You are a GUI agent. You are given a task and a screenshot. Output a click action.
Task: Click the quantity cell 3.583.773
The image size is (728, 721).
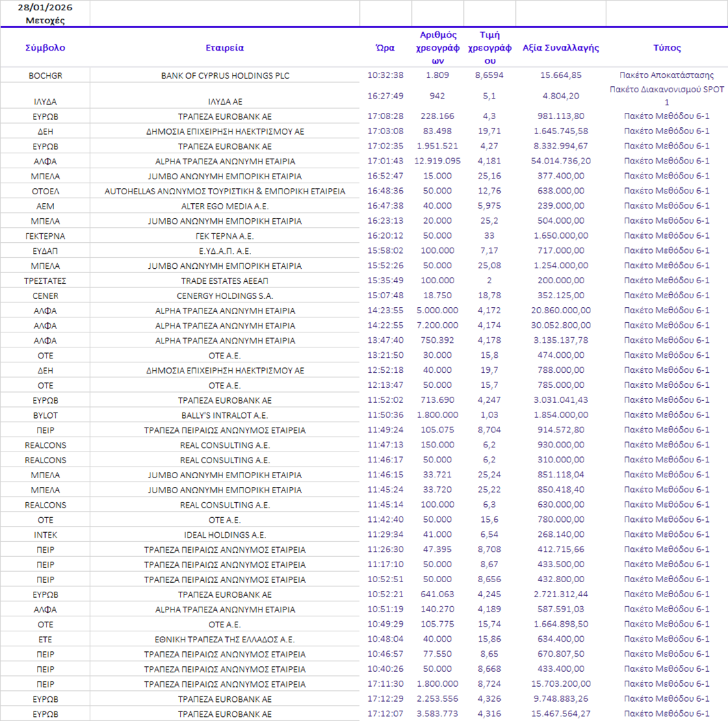pos(437,713)
